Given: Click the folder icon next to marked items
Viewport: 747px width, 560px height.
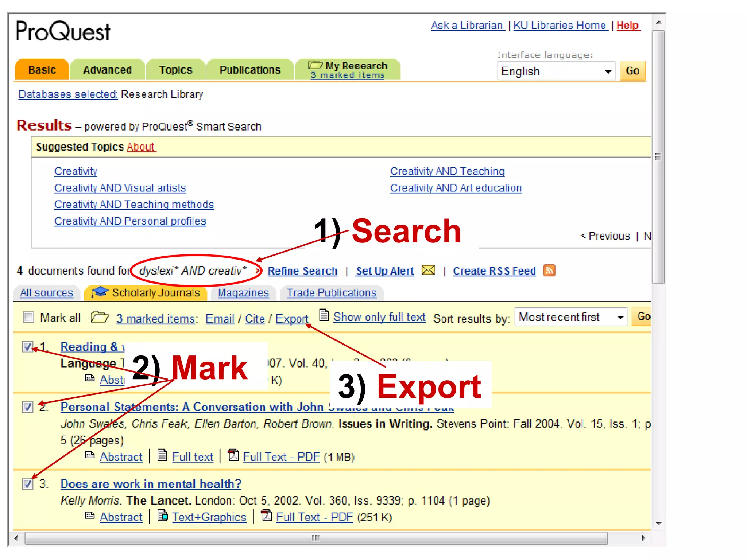Looking at the screenshot, I should (100, 317).
